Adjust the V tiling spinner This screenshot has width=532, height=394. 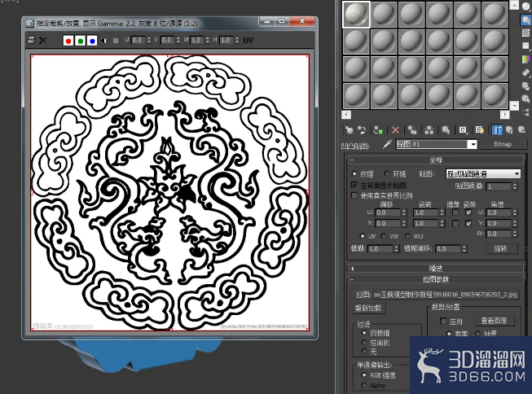tap(442, 223)
